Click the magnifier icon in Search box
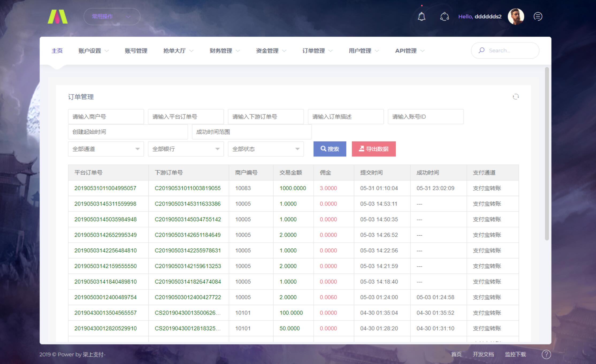Image resolution: width=596 pixels, height=364 pixels. click(x=482, y=50)
